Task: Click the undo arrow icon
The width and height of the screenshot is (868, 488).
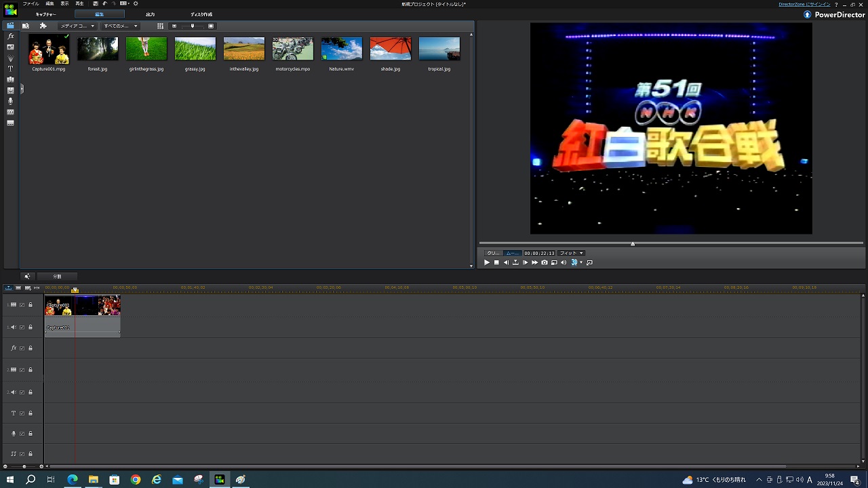Action: [105, 3]
